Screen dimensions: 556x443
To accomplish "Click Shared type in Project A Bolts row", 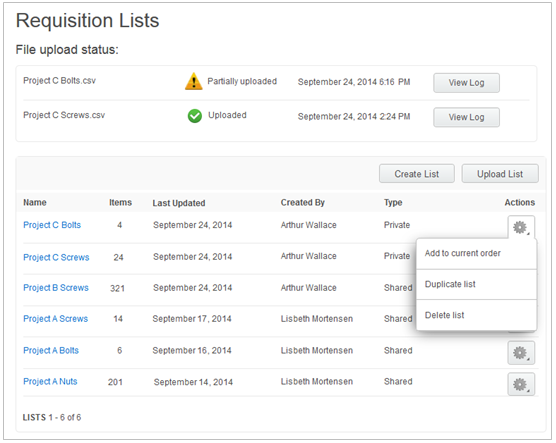I will pos(398,350).
